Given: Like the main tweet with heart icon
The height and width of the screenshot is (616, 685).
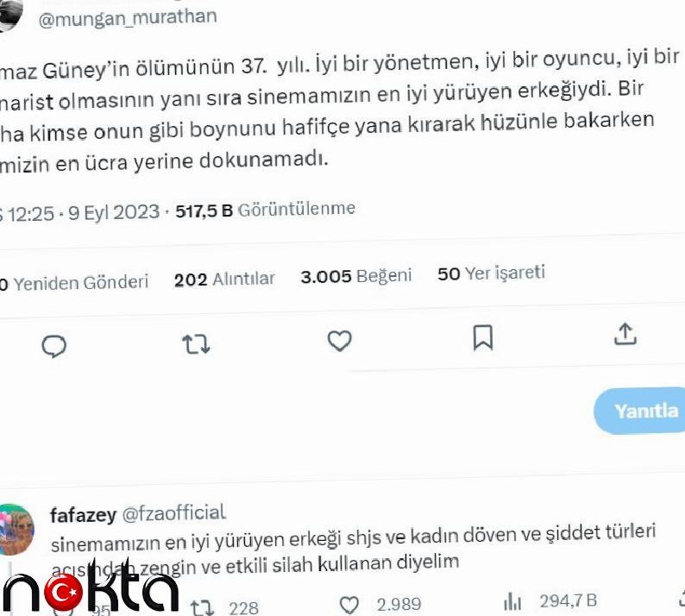Looking at the screenshot, I should [339, 341].
